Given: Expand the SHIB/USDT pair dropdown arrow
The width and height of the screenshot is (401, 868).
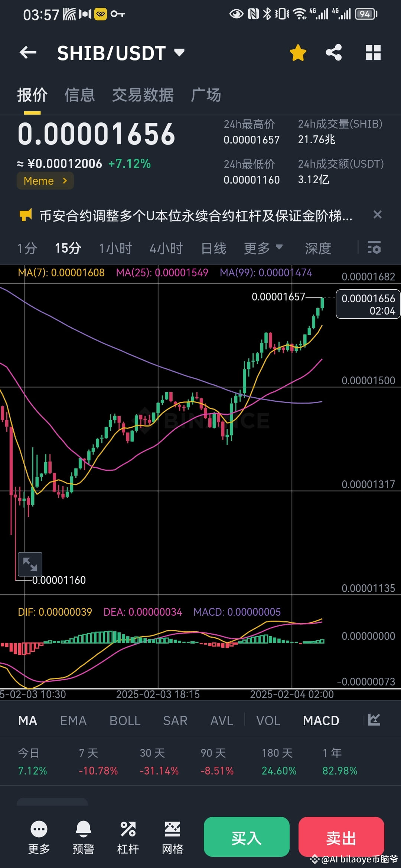Looking at the screenshot, I should click(179, 52).
